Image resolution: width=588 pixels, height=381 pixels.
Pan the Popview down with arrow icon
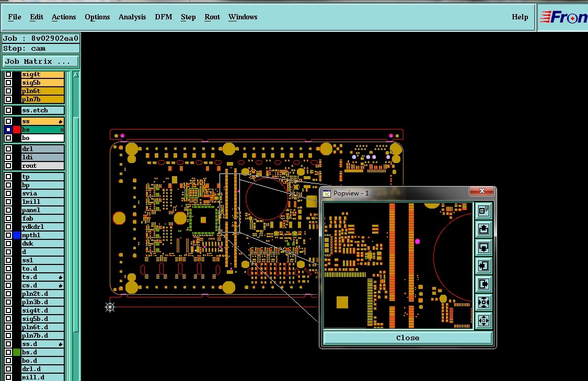coord(483,248)
